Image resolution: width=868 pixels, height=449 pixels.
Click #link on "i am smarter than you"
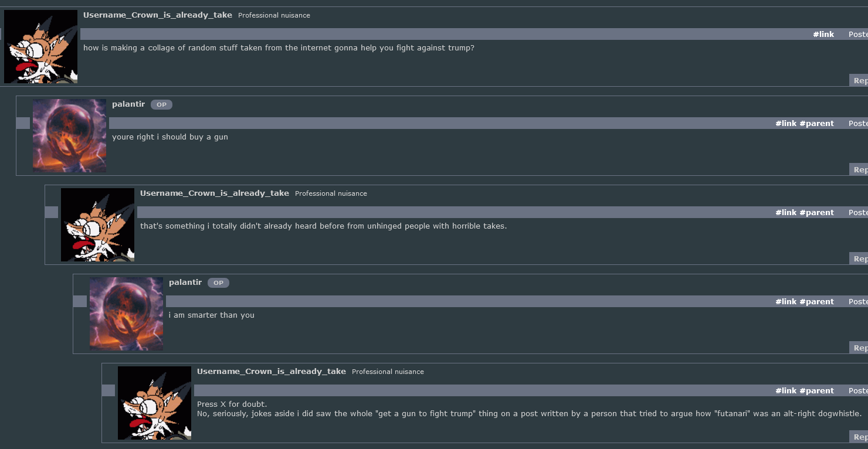pos(785,302)
